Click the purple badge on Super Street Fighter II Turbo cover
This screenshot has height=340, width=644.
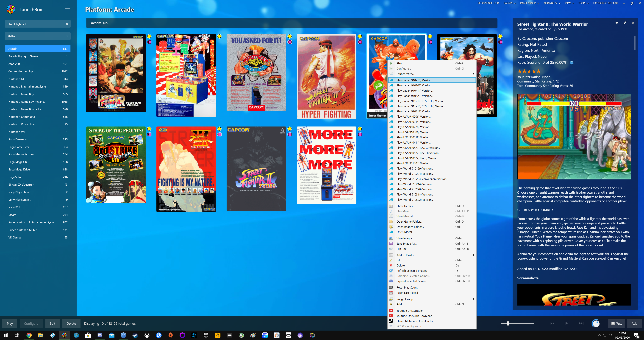289,134
